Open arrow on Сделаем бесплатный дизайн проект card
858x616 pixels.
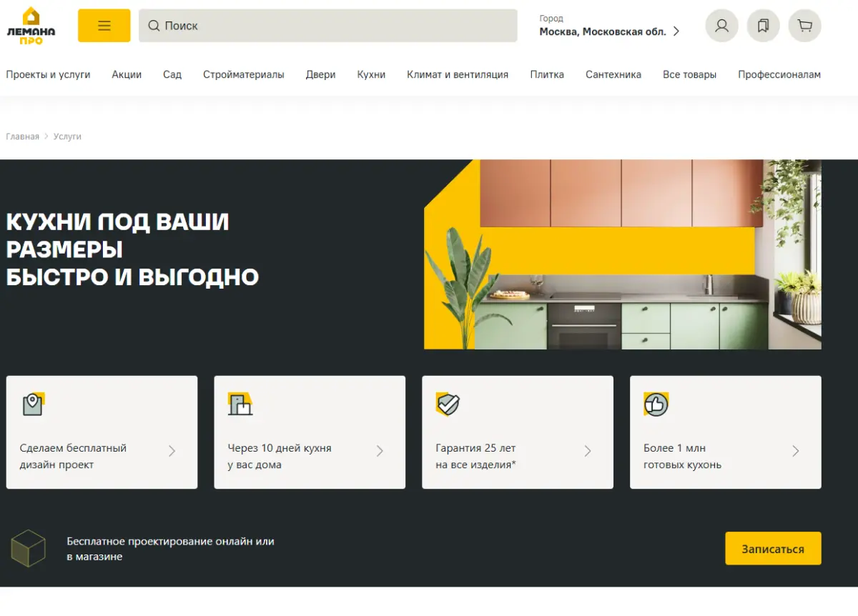[x=172, y=451]
